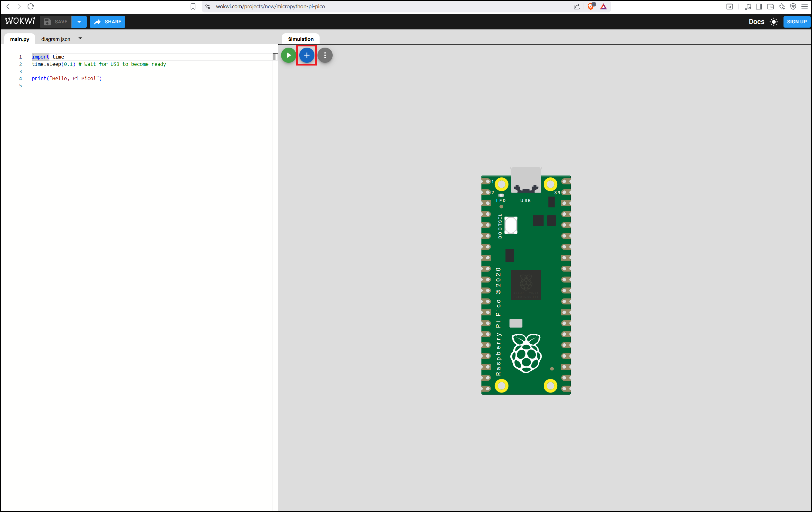Click the comment "# Wait for USB to become ready"

pyautogui.click(x=122, y=64)
